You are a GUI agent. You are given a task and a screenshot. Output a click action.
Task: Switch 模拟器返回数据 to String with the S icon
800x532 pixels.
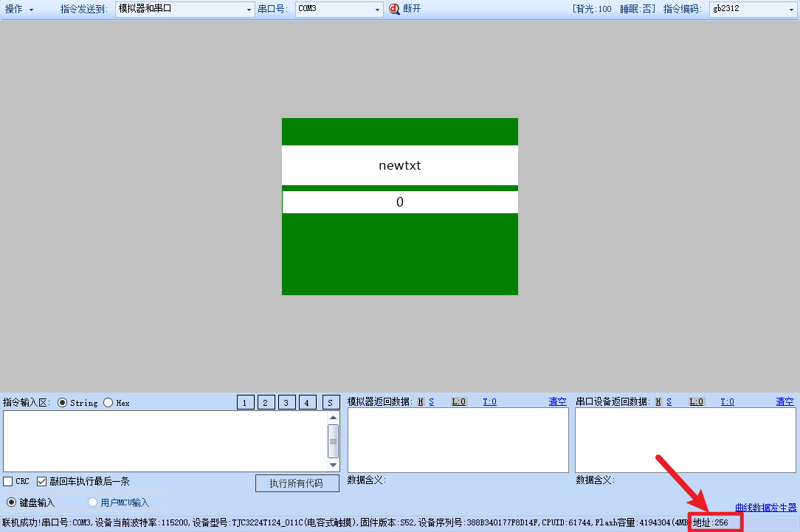point(430,401)
